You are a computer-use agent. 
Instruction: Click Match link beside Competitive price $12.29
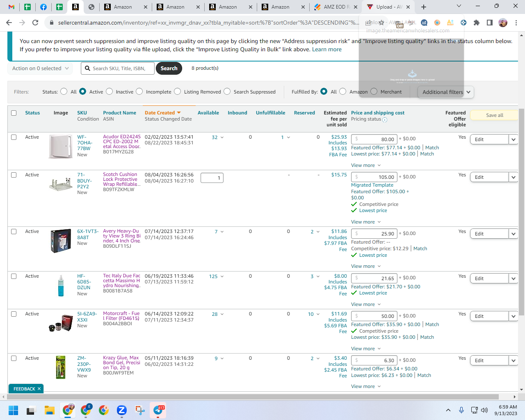420,249
